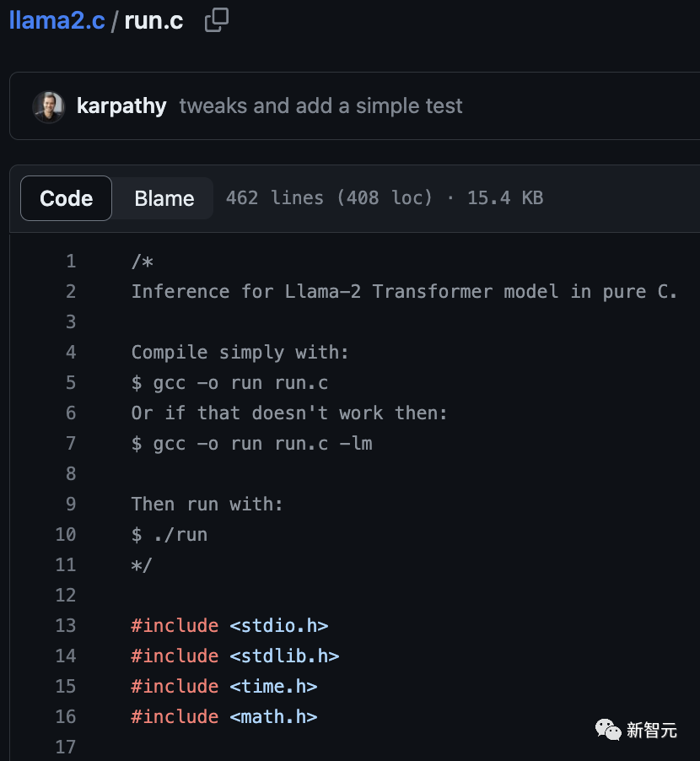This screenshot has width=700, height=761.
Task: Click the 新智元 watermark text
Action: (x=652, y=730)
